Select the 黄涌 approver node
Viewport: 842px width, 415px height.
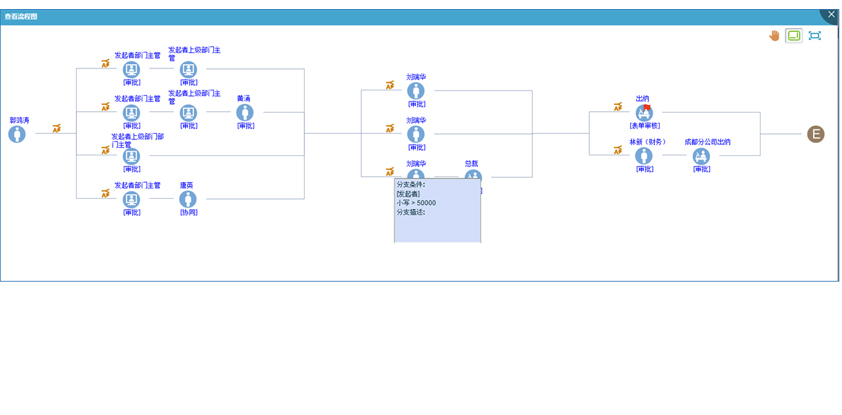coord(245,113)
